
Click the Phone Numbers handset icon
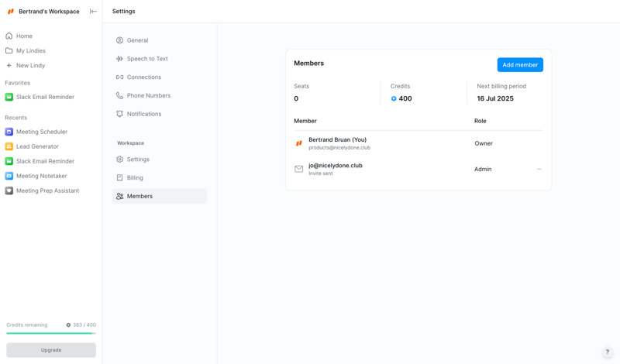pos(119,95)
